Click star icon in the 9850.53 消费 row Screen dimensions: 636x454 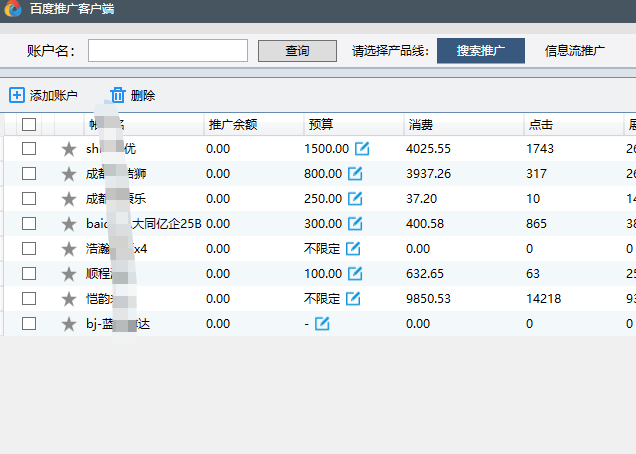(69, 299)
